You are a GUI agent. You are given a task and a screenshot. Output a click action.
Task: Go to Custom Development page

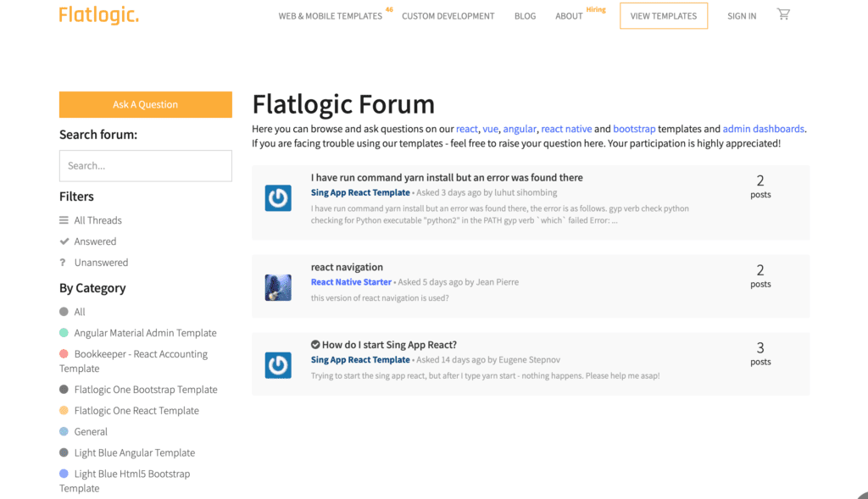tap(448, 16)
